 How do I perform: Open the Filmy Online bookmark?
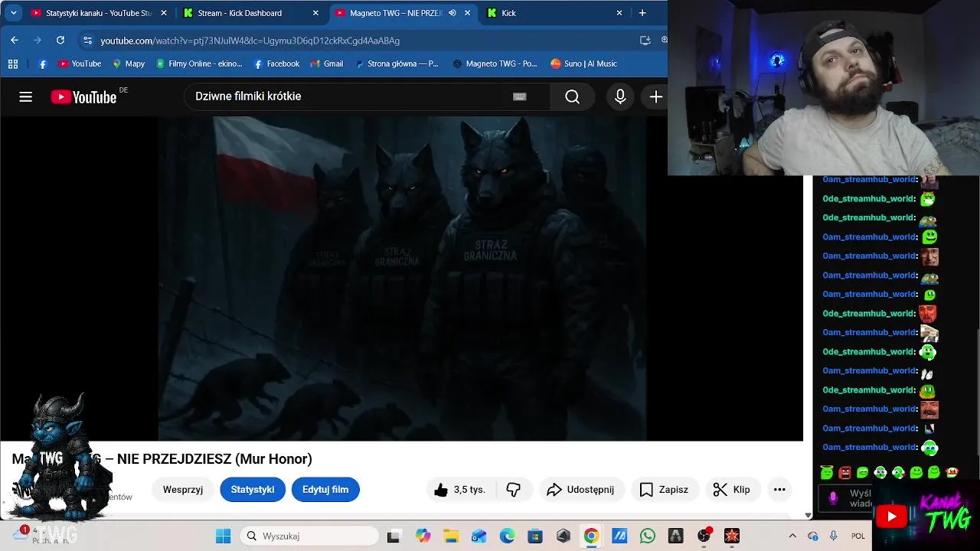(199, 64)
